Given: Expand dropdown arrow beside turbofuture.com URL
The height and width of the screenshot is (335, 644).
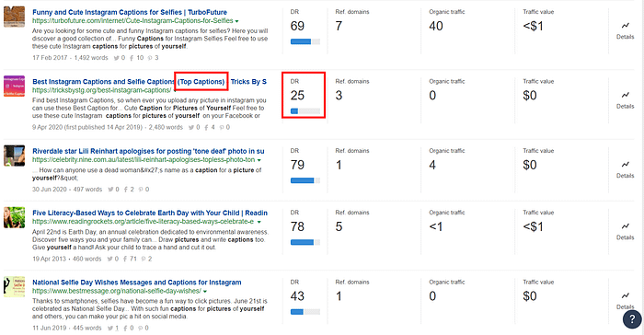Looking at the screenshot, I should [237, 21].
